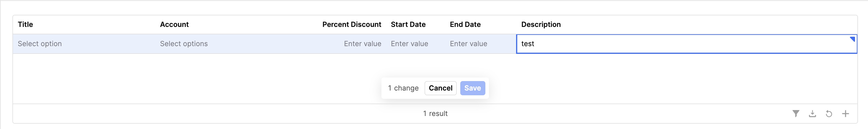Add a new row with the plus icon

tap(846, 113)
